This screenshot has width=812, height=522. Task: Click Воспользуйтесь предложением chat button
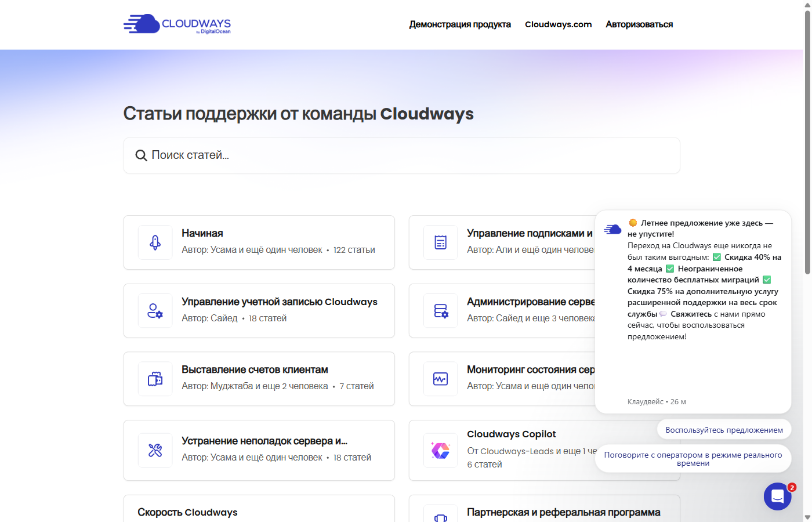[x=724, y=430]
